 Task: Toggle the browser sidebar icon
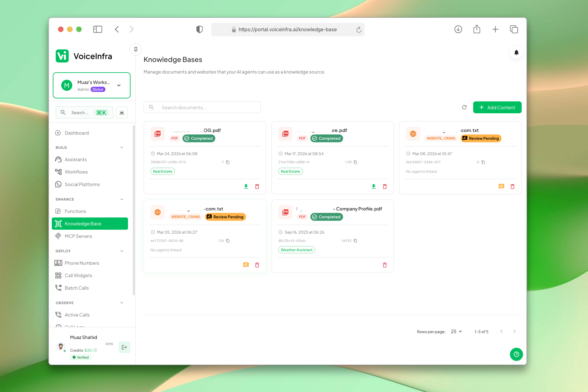(98, 29)
